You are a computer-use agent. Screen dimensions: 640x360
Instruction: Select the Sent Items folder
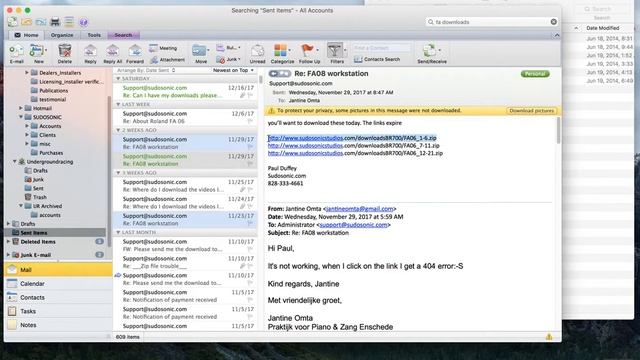click(55, 233)
